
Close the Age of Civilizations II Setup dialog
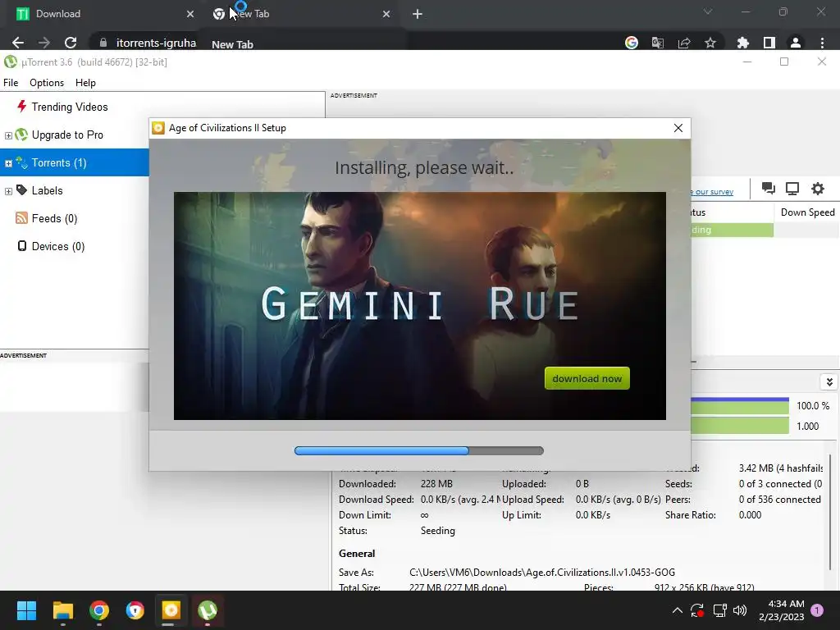click(x=678, y=128)
